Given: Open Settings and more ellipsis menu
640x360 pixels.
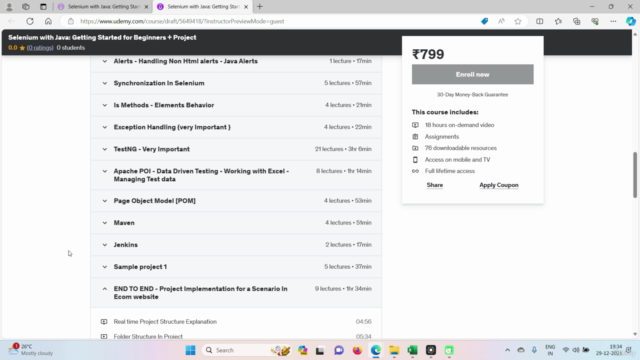Looking at the screenshot, I should point(613,21).
